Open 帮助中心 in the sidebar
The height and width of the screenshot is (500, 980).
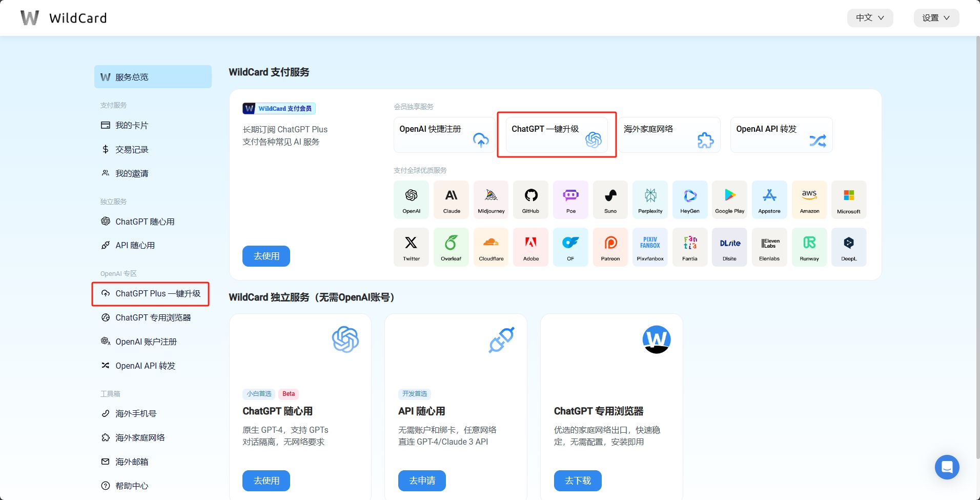[x=153, y=486]
